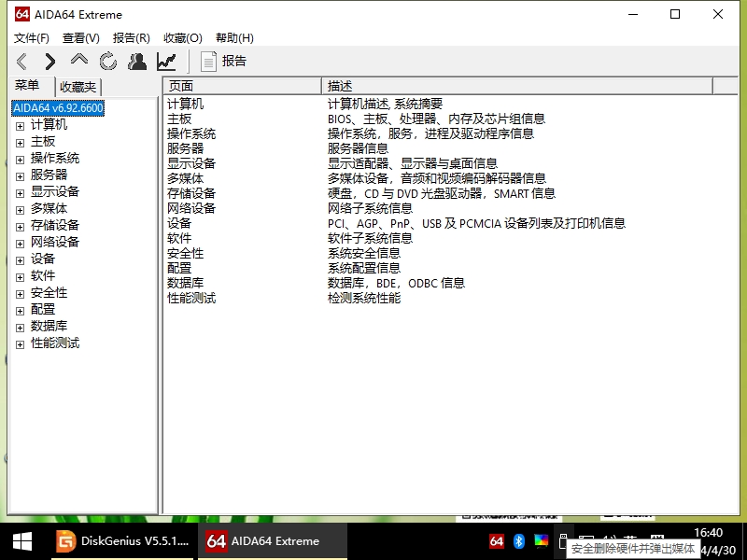Select AIDA64 v6.92.6600 root tree item
The width and height of the screenshot is (747, 560).
point(58,108)
